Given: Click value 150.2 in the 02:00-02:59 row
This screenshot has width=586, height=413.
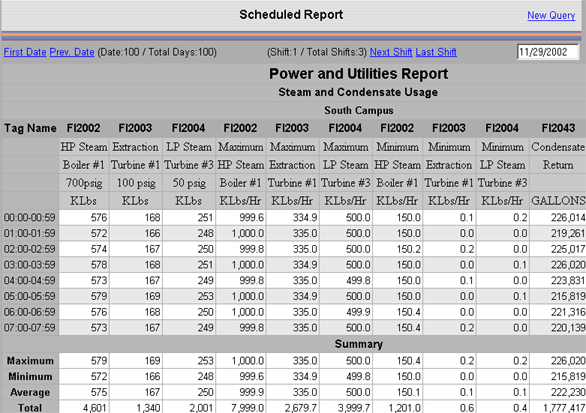Looking at the screenshot, I should pyautogui.click(x=409, y=249).
